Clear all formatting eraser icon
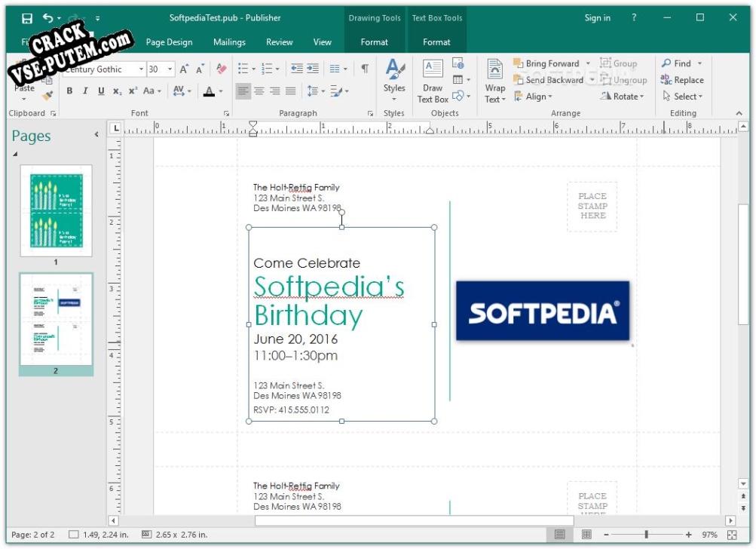This screenshot has height=549, width=756. [222, 69]
